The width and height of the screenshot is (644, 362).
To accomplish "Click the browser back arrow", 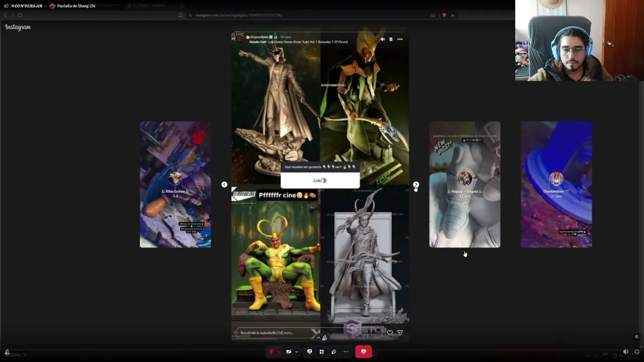I will pos(6,15).
